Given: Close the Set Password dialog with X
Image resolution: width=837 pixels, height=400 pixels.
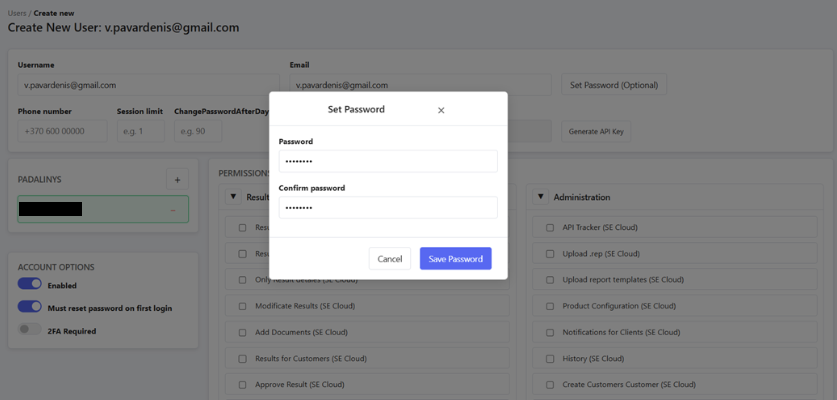Looking at the screenshot, I should click(441, 110).
